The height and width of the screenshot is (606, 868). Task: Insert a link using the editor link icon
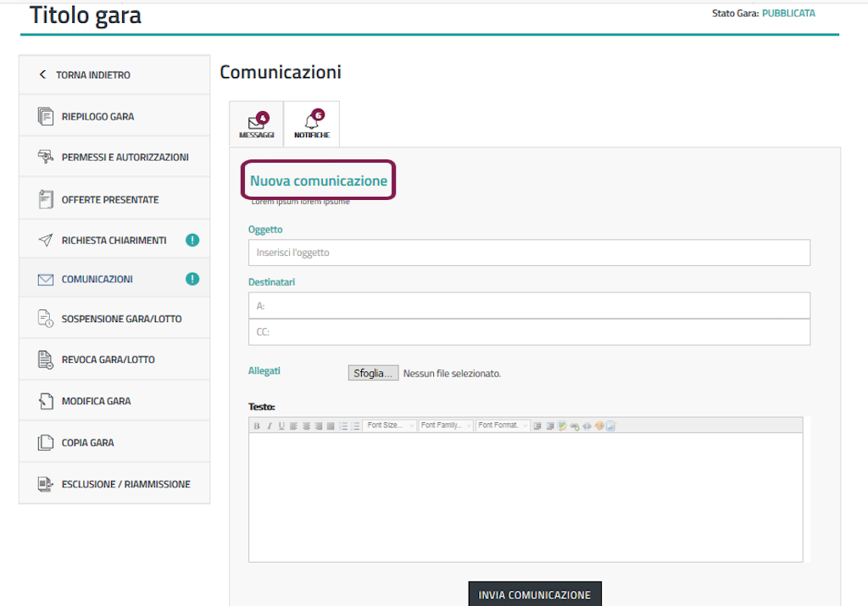(x=574, y=425)
